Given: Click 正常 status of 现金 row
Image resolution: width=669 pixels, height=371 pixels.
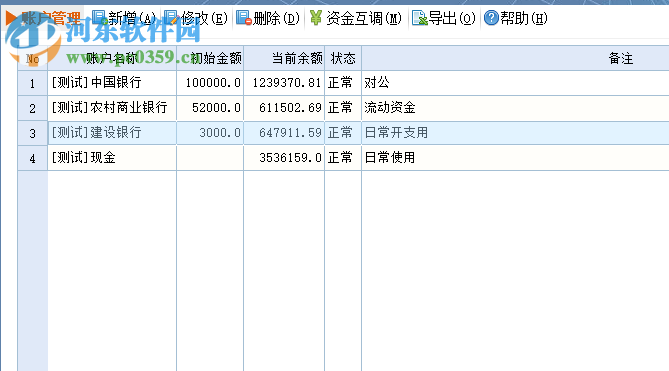Looking at the screenshot, I should [340, 158].
